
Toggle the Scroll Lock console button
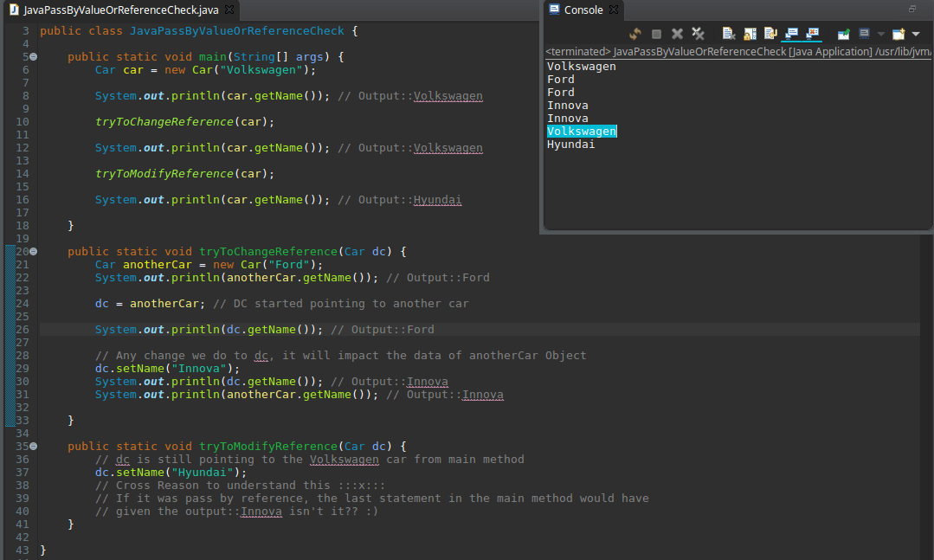coord(750,34)
